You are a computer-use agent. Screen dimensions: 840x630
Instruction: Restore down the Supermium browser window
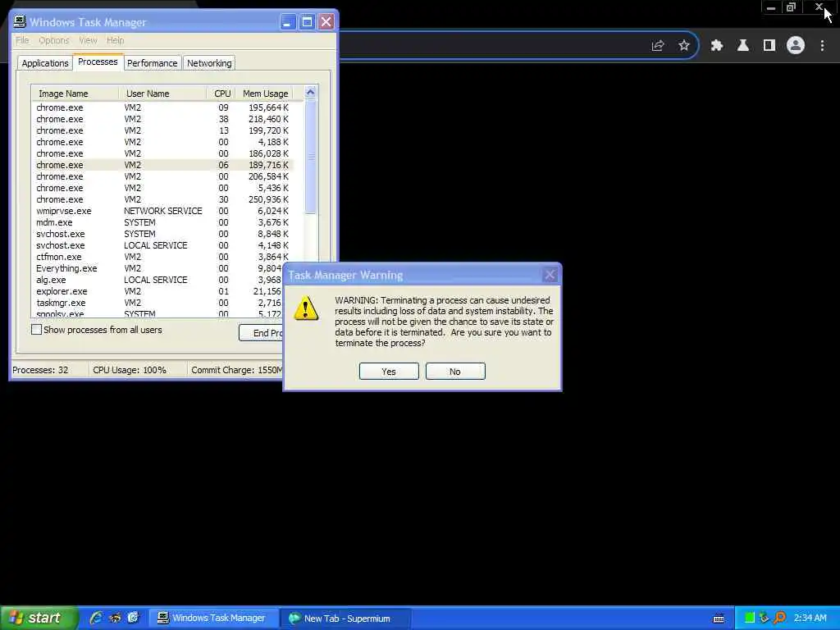tap(791, 7)
